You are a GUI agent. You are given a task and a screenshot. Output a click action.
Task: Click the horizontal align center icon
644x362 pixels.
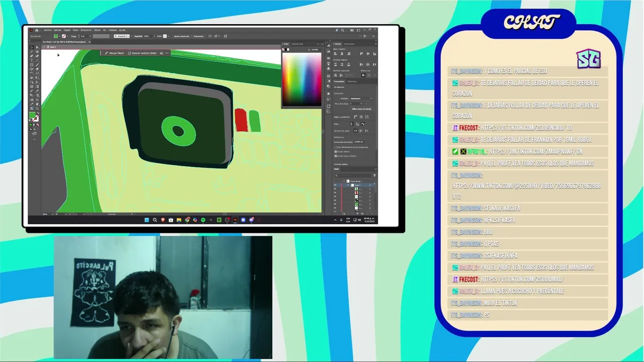pos(342,53)
